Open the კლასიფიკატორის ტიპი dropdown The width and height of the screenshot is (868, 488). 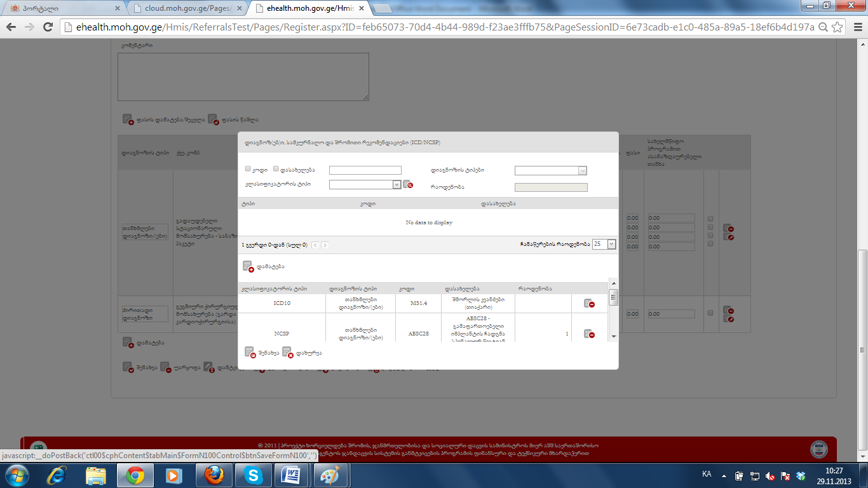coord(397,184)
